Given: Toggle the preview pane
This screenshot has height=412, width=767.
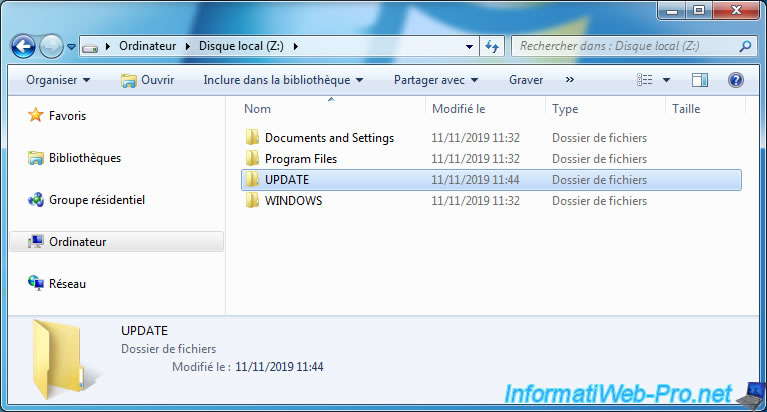Looking at the screenshot, I should coord(700,80).
